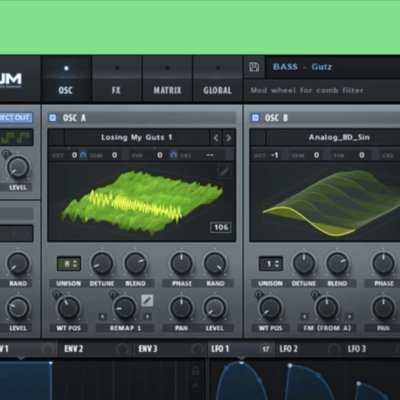Screen dimensions: 400x400
Task: Click the OSC A DETUNE knob
Action: (102, 263)
